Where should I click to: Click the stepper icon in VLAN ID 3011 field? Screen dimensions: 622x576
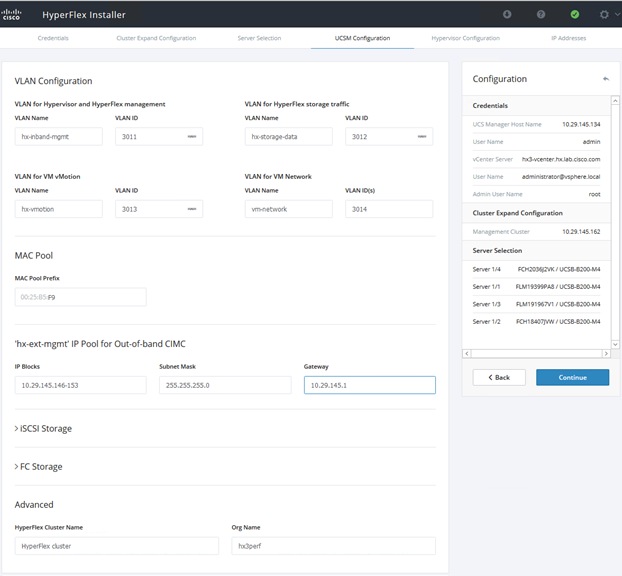[x=192, y=136]
